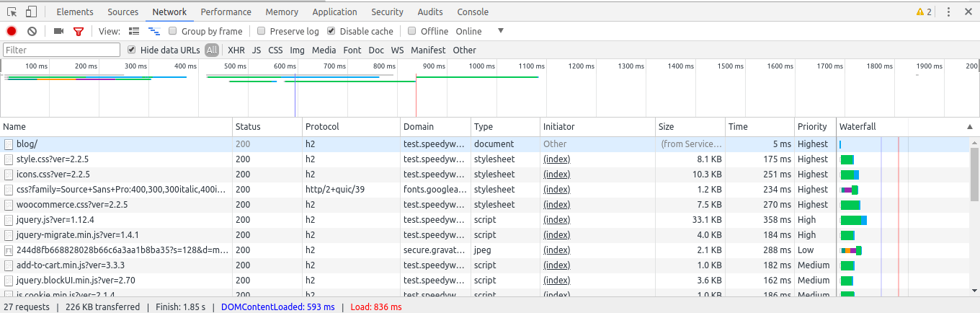Screen dimensions: 980x313
Task: Capture screenshots with the camera icon
Action: coord(59,31)
